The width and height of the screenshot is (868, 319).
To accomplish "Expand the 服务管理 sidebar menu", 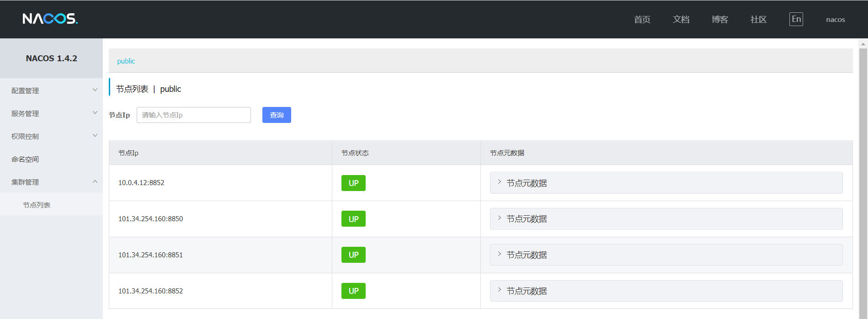I will click(x=51, y=113).
